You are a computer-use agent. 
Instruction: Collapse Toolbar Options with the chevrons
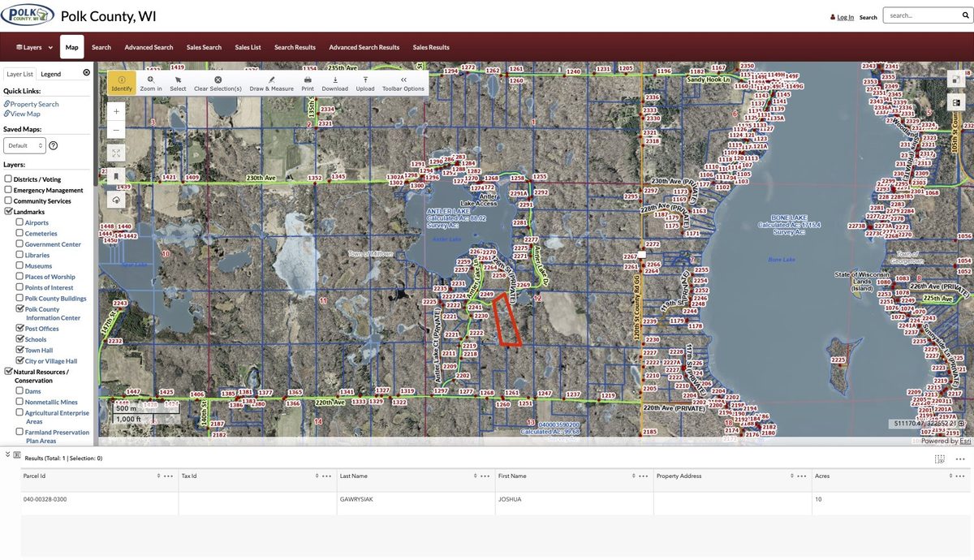(x=403, y=83)
